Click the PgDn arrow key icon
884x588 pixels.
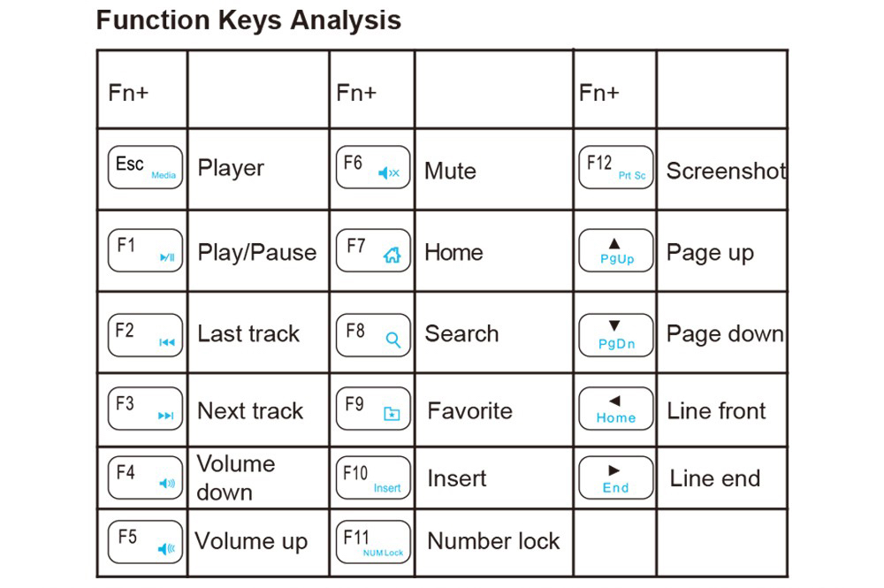coord(615,335)
